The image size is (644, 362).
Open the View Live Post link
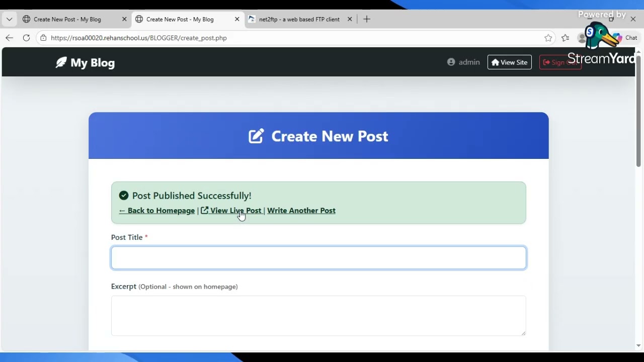(x=231, y=211)
